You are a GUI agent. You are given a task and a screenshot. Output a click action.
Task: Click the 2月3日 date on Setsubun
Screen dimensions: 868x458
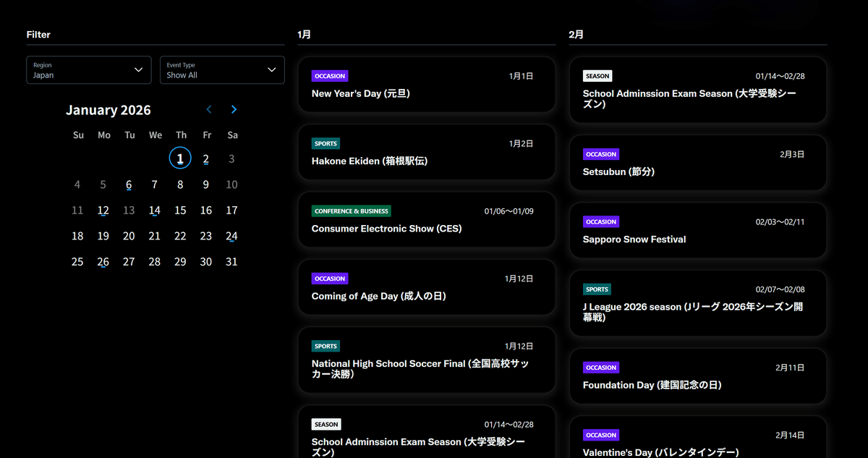point(792,154)
